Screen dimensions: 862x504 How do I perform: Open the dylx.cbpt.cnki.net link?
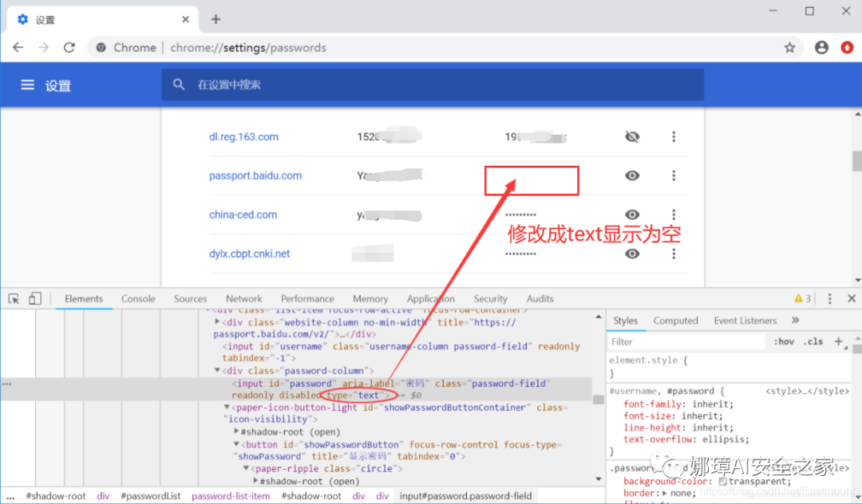pos(249,254)
